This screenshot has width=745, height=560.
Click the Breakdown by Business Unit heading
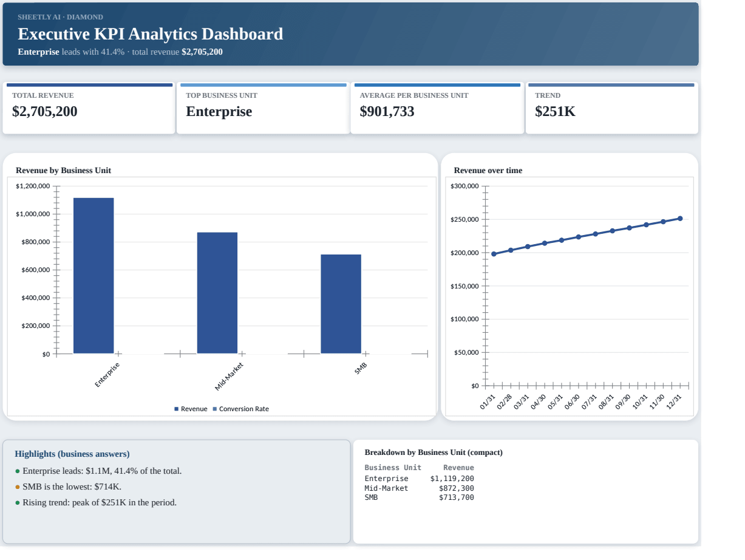click(x=434, y=452)
